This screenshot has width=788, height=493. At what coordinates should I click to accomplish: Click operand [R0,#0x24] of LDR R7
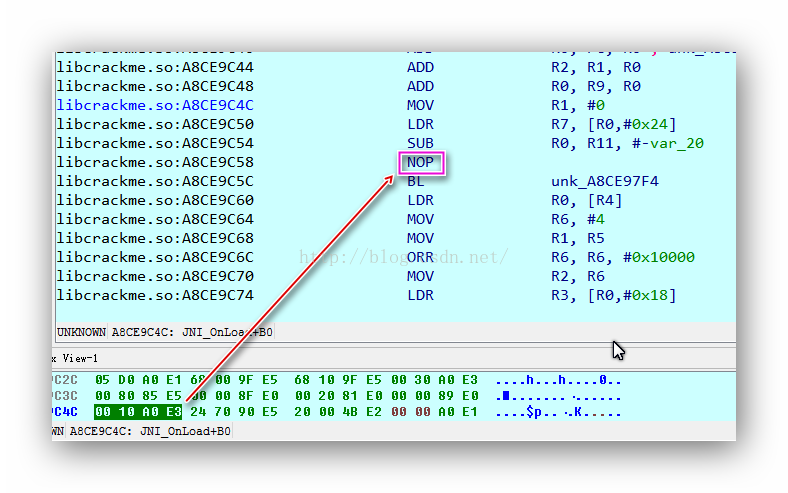632,124
